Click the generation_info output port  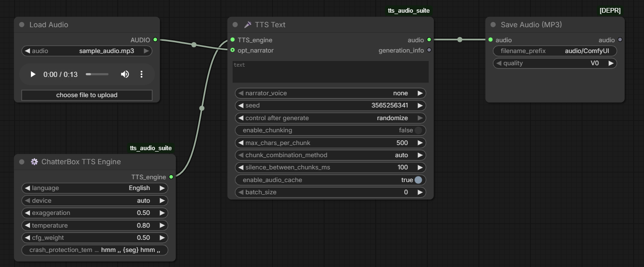click(x=429, y=50)
